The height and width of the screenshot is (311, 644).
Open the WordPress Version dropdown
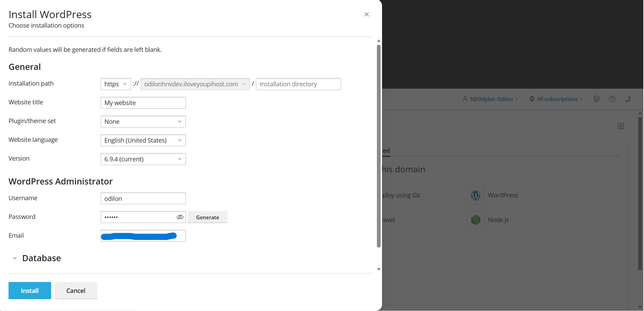pyautogui.click(x=143, y=159)
